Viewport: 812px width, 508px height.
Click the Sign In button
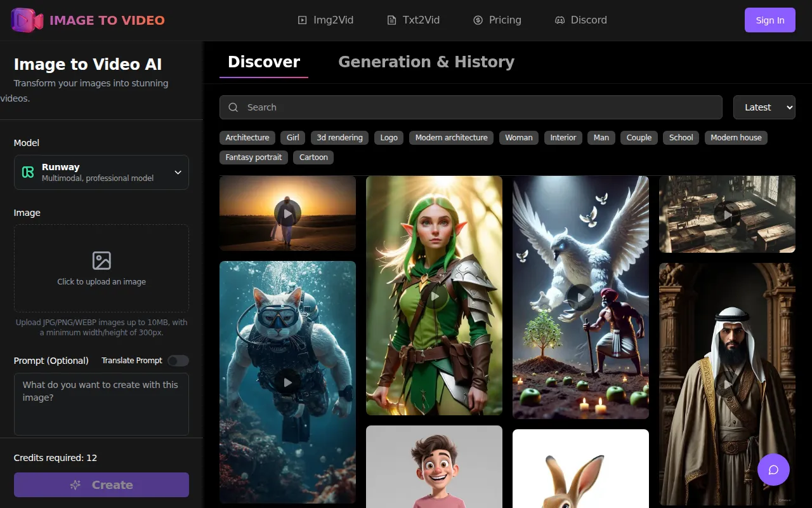point(769,20)
